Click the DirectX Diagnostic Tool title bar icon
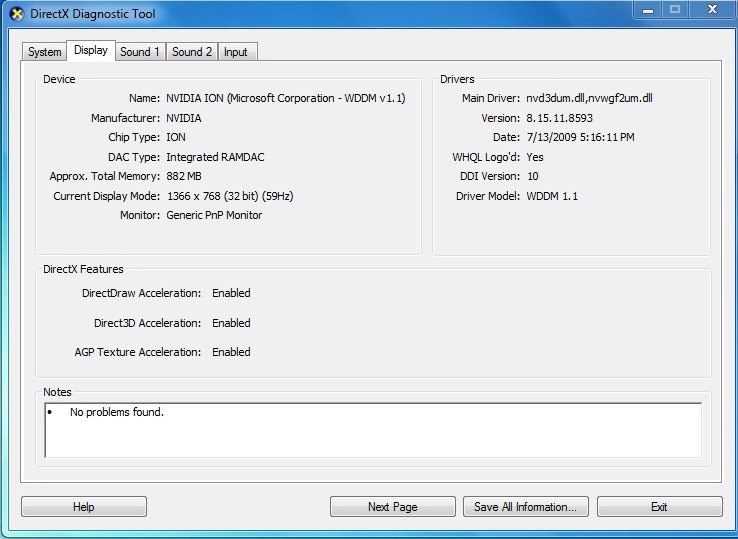 click(x=17, y=14)
